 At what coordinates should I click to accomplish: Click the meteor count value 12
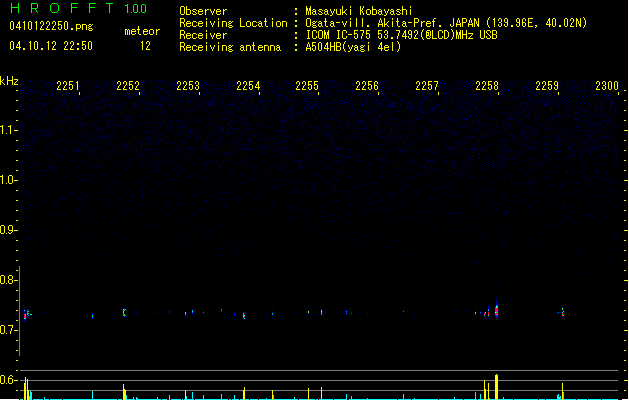pos(145,46)
